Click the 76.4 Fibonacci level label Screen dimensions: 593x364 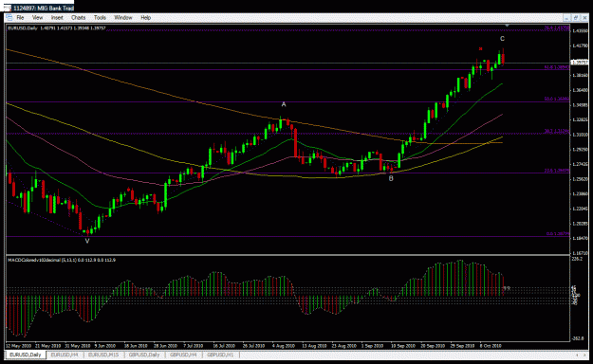pos(557,27)
